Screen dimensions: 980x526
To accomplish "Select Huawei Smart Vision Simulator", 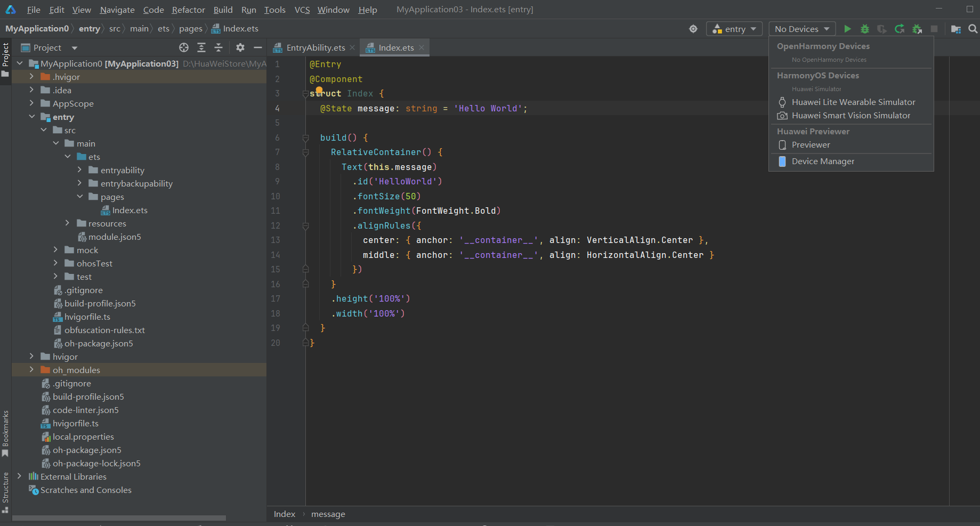I will point(851,115).
